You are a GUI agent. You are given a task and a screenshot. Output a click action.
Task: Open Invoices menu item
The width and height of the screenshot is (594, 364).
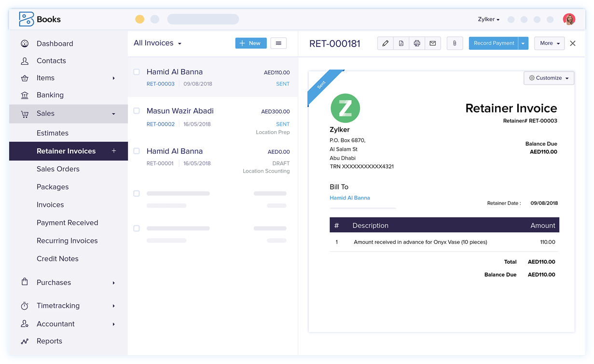coord(50,205)
